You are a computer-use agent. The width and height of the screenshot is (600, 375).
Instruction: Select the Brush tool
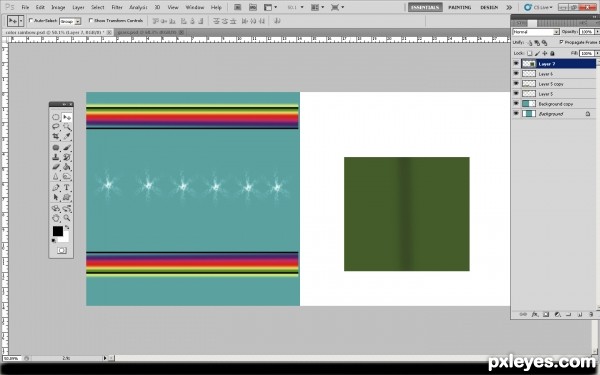point(67,148)
